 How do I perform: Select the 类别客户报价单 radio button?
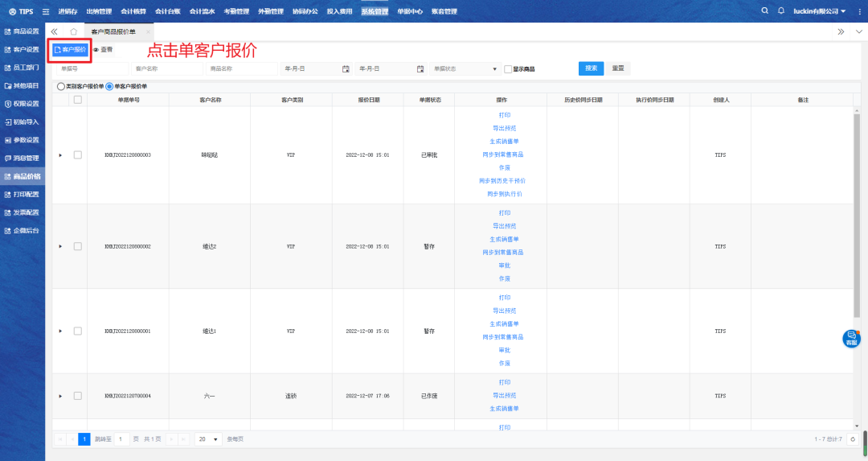tap(60, 86)
